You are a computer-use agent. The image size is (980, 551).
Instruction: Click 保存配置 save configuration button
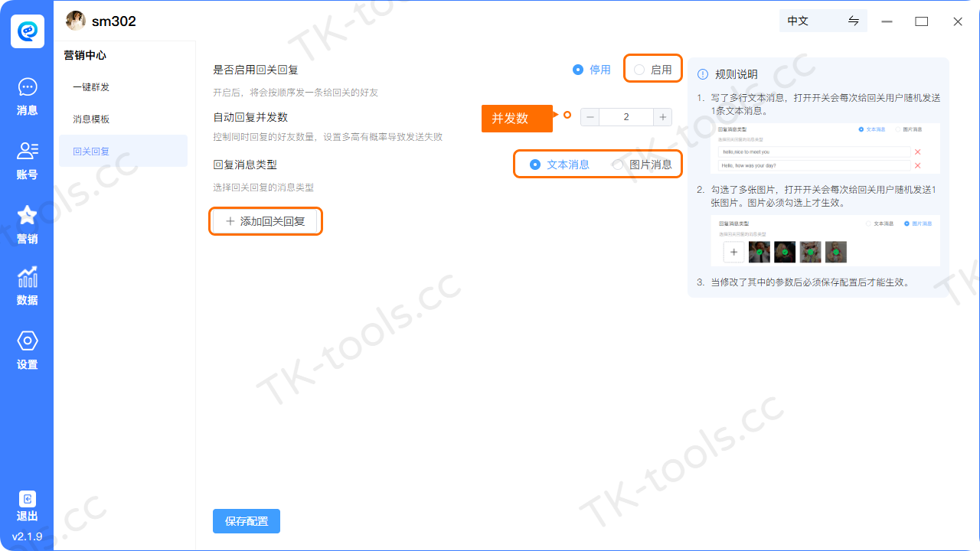[247, 521]
